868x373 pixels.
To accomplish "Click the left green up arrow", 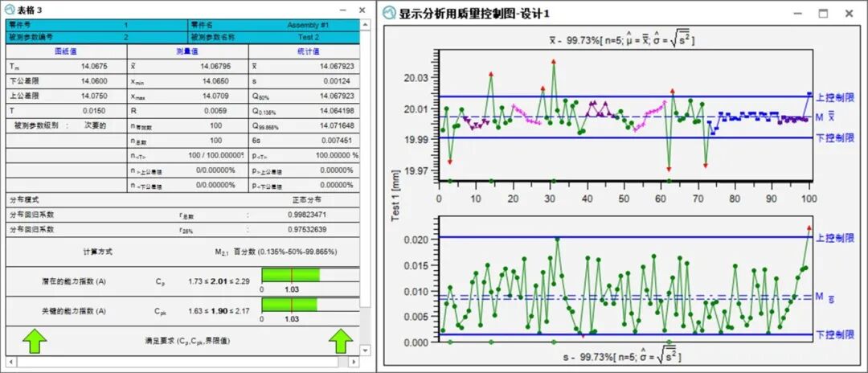I will pos(35,341).
